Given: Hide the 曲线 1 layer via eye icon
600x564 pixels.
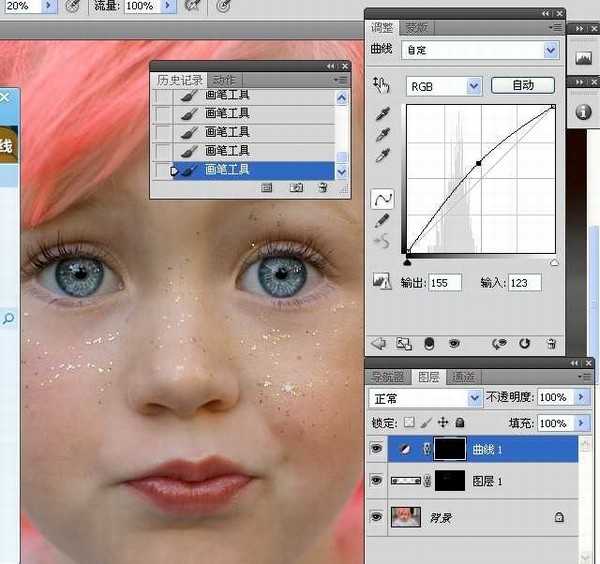Looking at the screenshot, I should coord(376,451).
